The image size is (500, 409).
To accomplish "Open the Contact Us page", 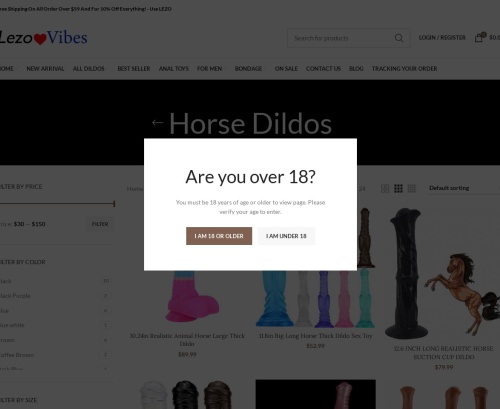I will [x=323, y=69].
